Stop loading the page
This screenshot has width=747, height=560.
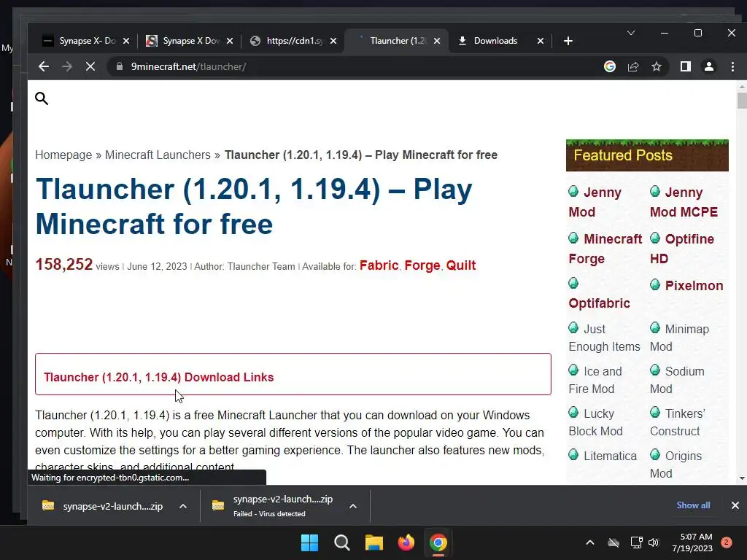tap(90, 66)
